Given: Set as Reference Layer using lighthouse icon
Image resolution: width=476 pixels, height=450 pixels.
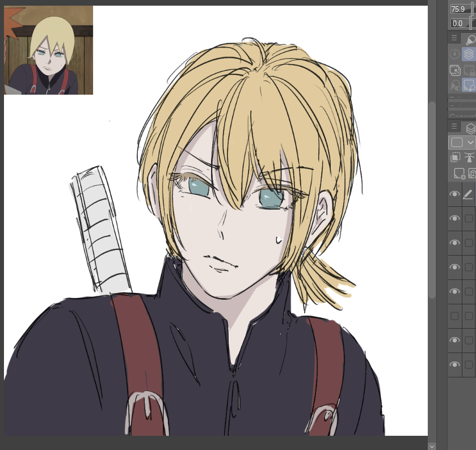Looking at the screenshot, I should 469,158.
